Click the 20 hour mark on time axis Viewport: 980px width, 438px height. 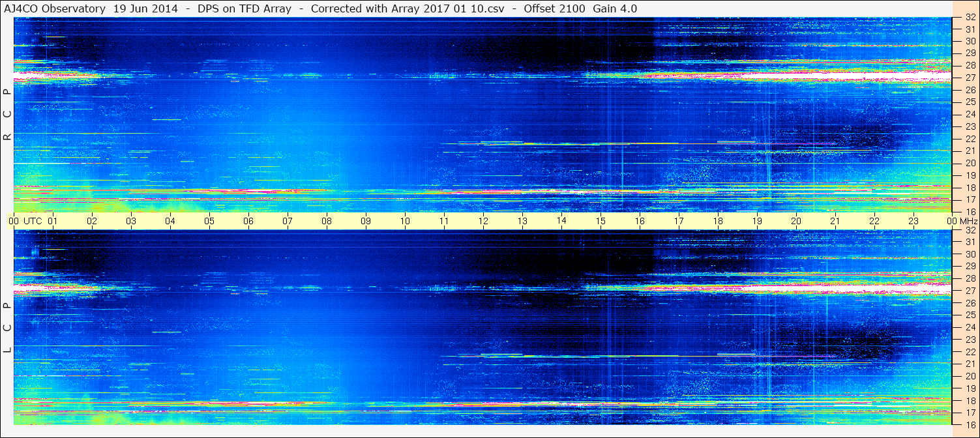pyautogui.click(x=796, y=221)
